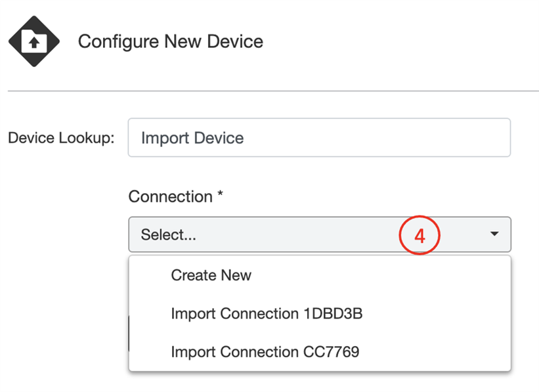Click the "Device Lookup:" label

coord(61,138)
